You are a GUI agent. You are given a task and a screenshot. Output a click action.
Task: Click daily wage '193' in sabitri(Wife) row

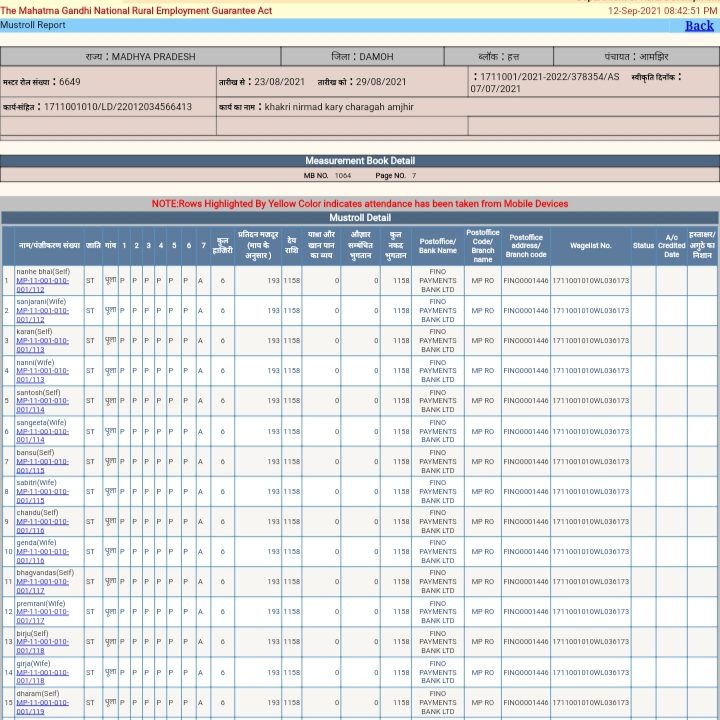tap(274, 491)
